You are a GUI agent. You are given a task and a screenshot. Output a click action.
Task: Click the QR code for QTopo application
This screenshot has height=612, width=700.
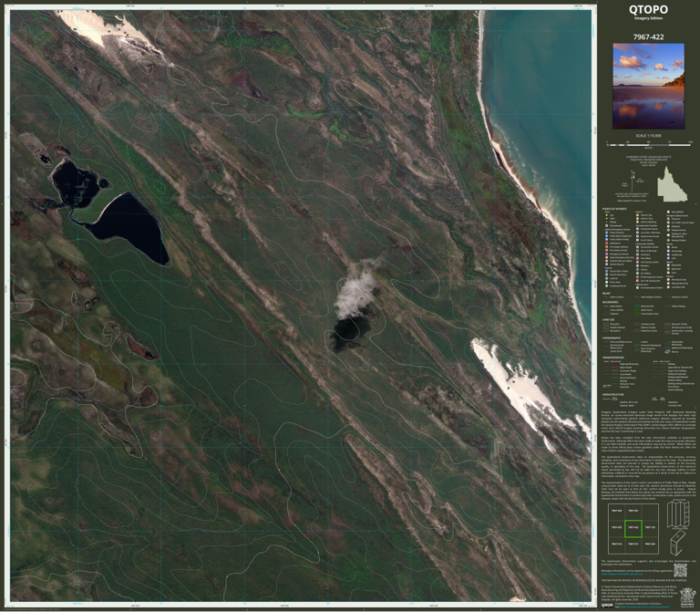pos(680,570)
